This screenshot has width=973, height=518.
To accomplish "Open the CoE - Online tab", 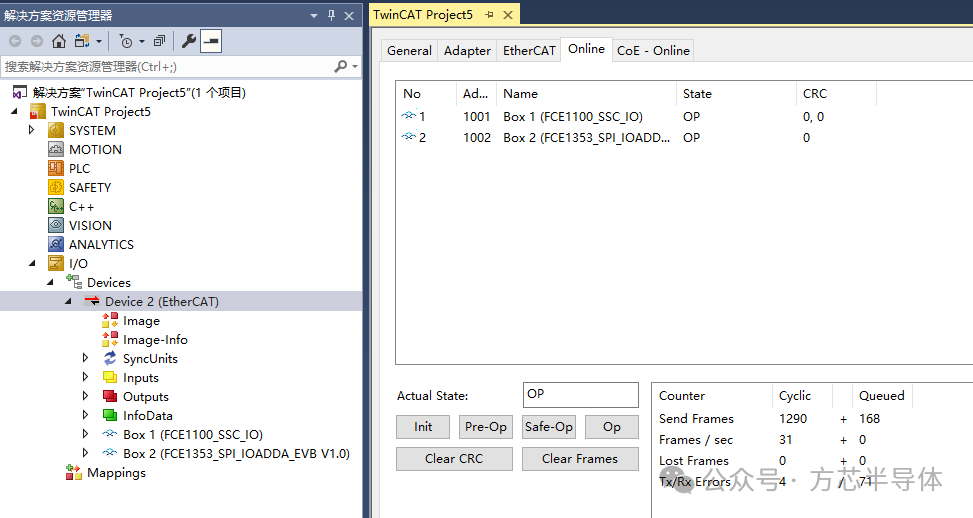I will tap(653, 50).
